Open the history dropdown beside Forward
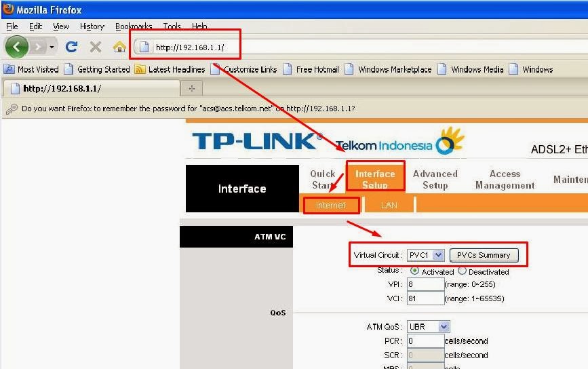This screenshot has height=369, width=588. click(52, 47)
